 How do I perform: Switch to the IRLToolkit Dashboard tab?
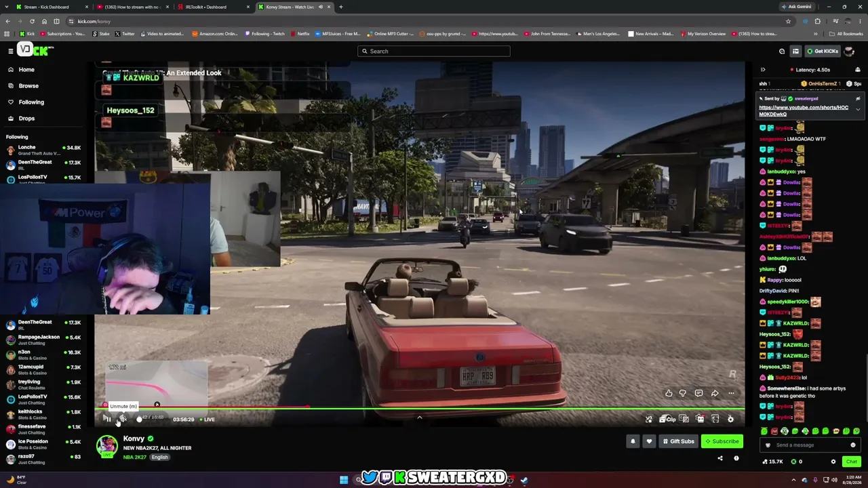212,7
